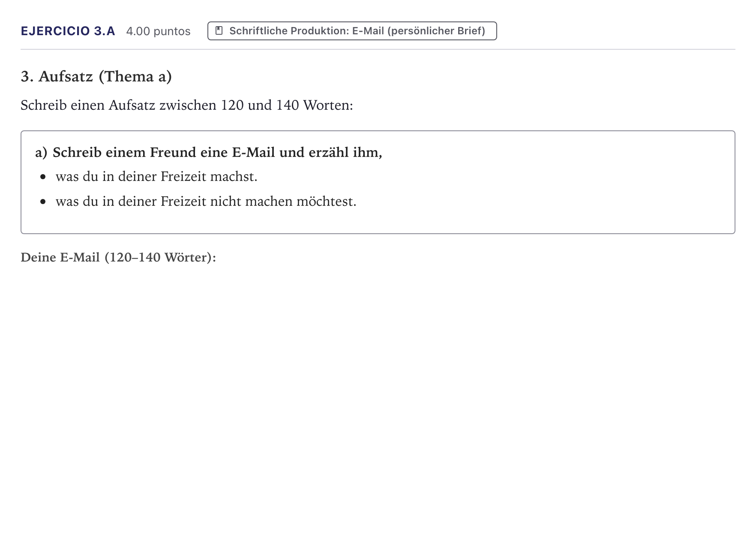Click the label 'Deine E-Mail (120–140 Wörter):'

point(118,257)
